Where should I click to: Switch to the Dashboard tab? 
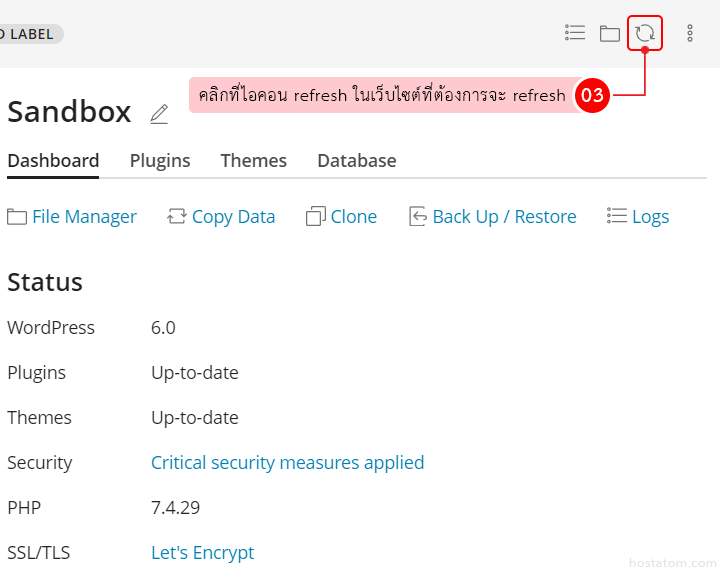(x=53, y=161)
